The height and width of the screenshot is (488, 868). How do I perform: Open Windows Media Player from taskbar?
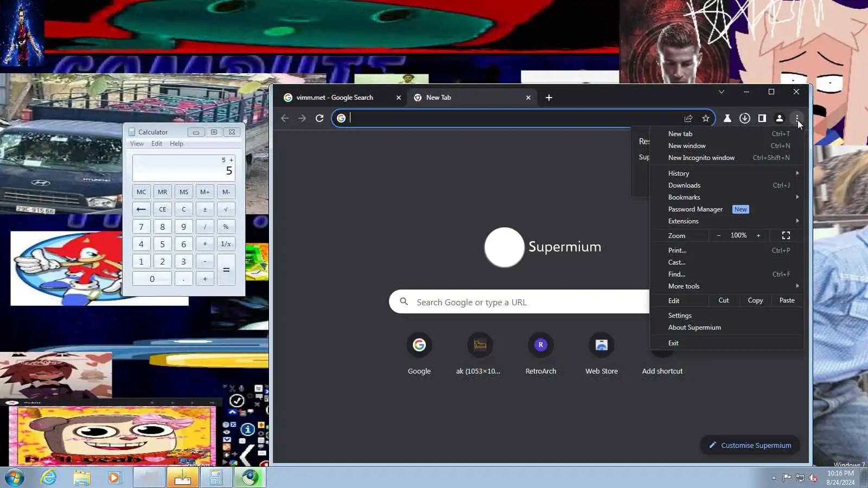[x=114, y=477]
